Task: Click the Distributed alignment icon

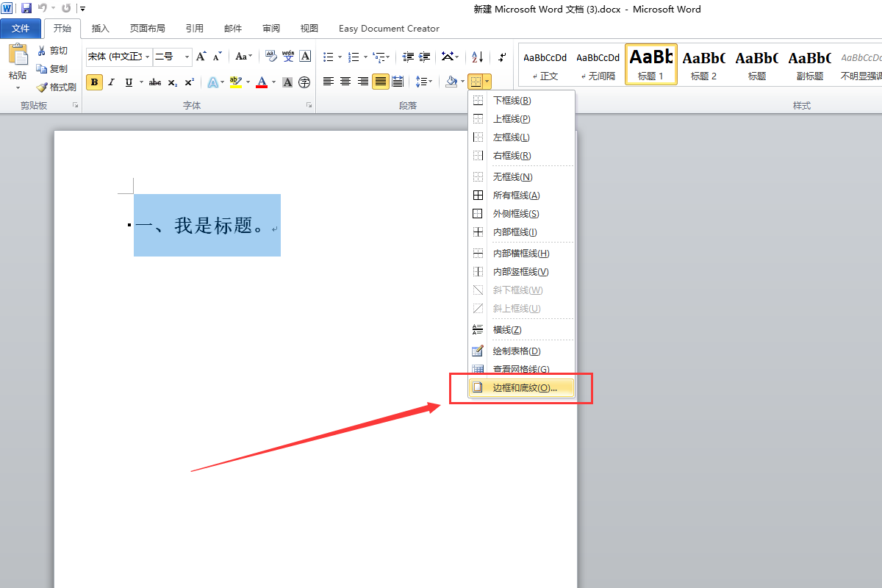Action: 398,82
